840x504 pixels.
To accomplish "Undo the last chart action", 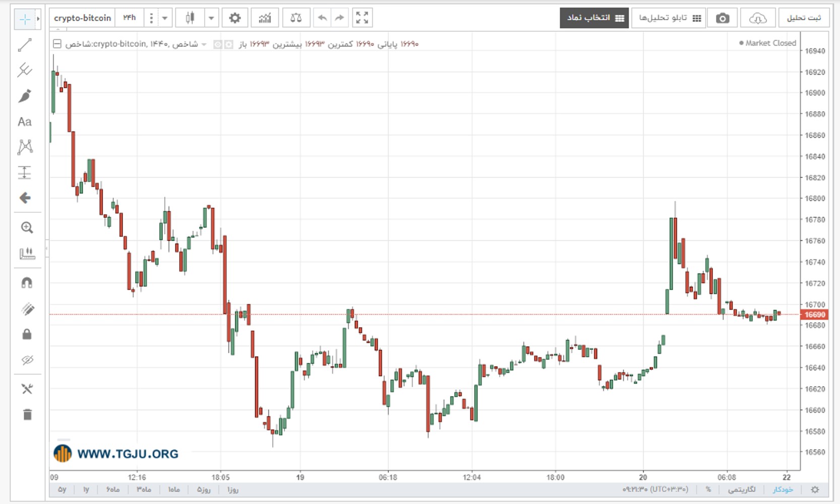I will coord(322,18).
